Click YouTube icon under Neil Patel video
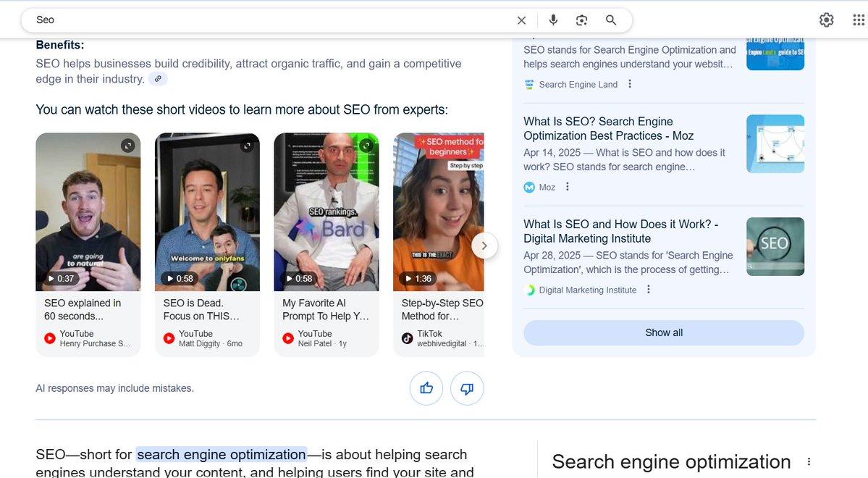This screenshot has height=478, width=868. tap(288, 338)
